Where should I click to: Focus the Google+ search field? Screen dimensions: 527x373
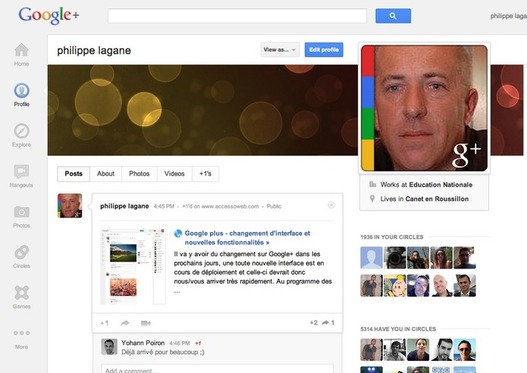click(237, 16)
